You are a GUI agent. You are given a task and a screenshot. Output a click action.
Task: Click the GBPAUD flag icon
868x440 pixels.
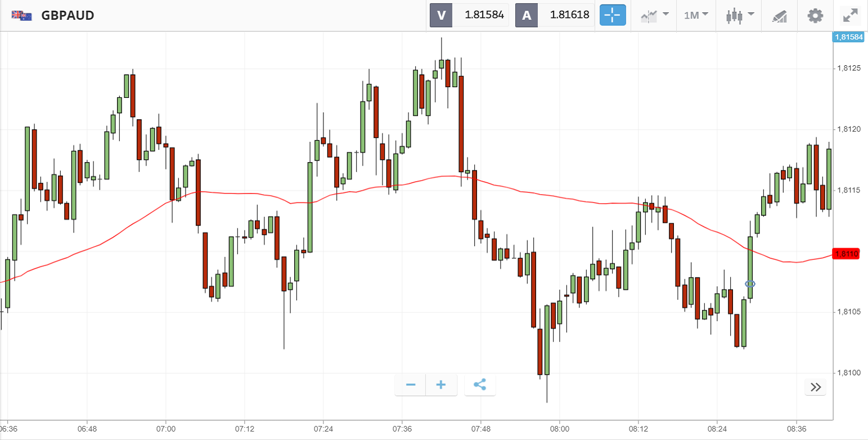click(x=21, y=16)
